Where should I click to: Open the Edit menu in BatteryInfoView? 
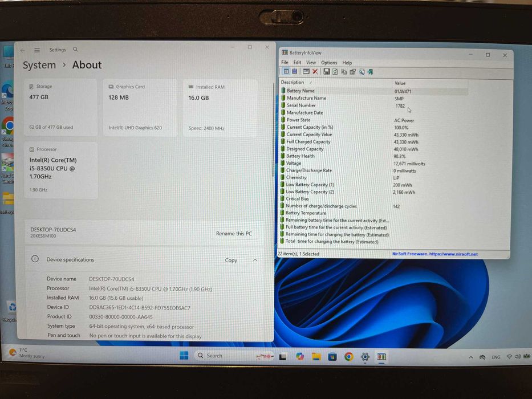[x=297, y=63]
